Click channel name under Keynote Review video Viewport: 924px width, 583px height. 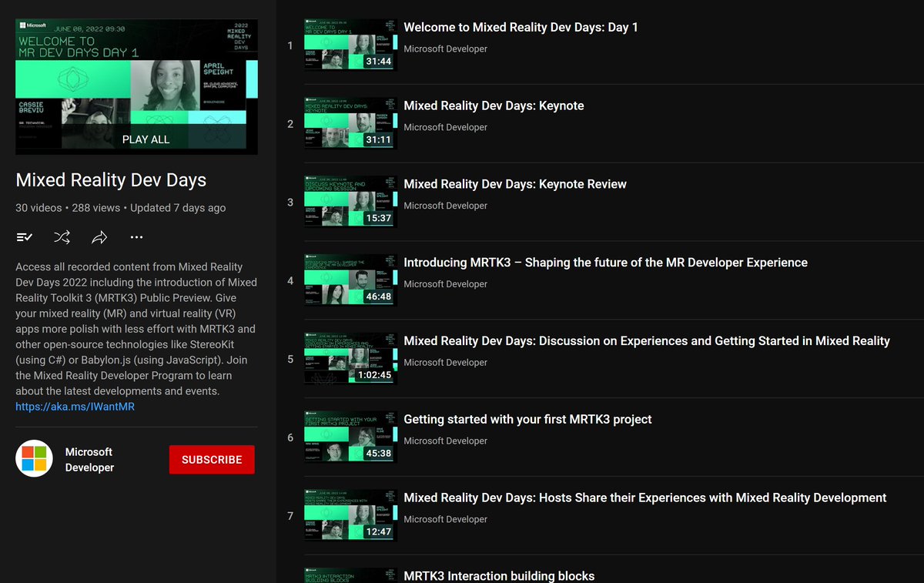(445, 206)
